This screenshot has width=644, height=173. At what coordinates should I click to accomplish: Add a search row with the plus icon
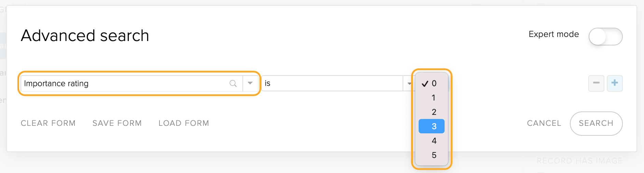click(615, 83)
